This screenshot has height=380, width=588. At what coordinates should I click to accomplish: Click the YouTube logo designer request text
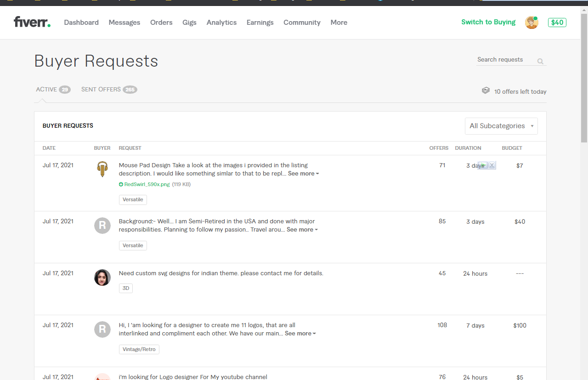pos(193,377)
